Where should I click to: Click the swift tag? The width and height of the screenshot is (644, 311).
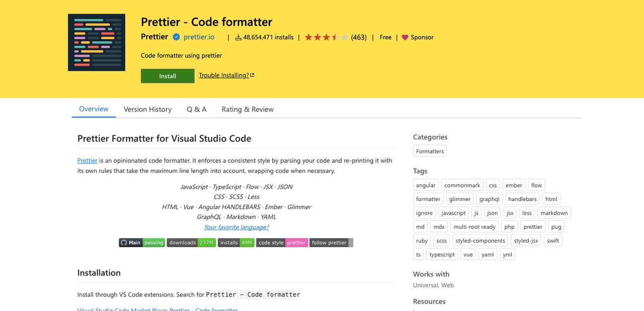pos(553,241)
